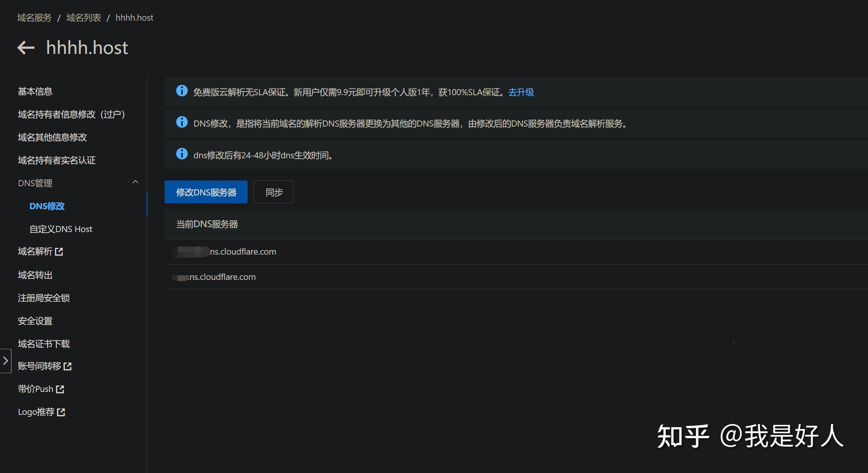The height and width of the screenshot is (473, 868).
Task: Click the DNS管理 menu label
Action: coord(35,183)
